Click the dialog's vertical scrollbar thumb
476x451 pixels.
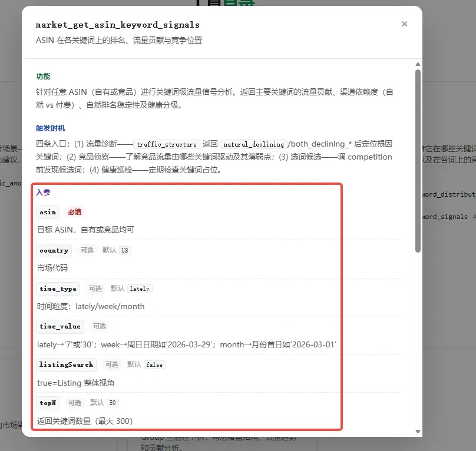[x=418, y=161]
